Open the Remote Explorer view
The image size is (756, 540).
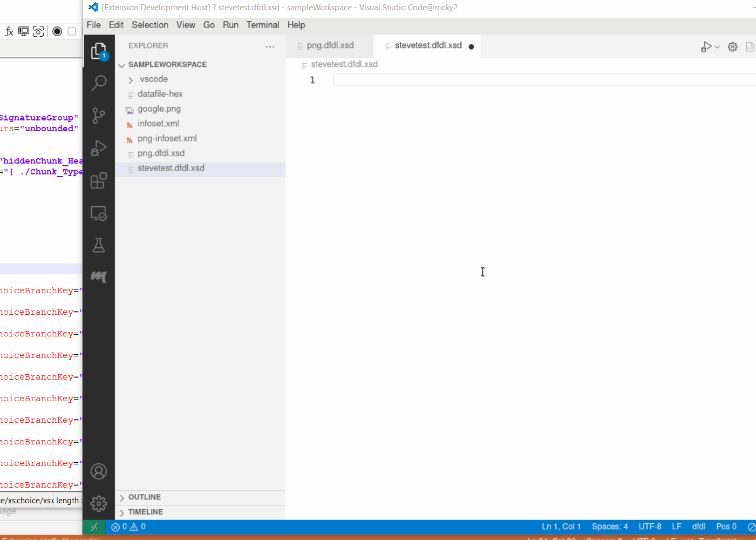(99, 213)
